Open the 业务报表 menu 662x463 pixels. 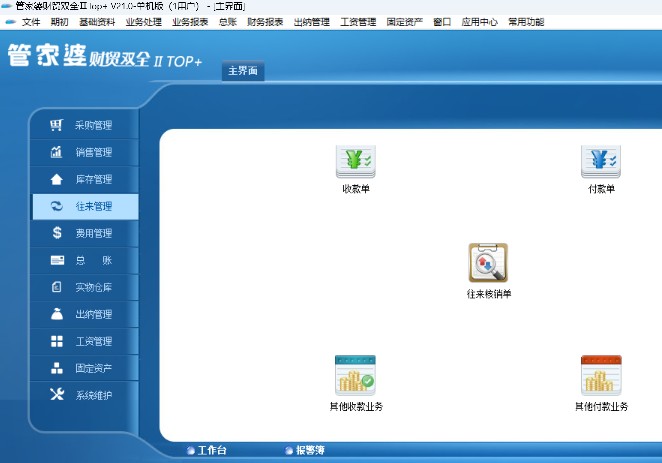(190, 22)
